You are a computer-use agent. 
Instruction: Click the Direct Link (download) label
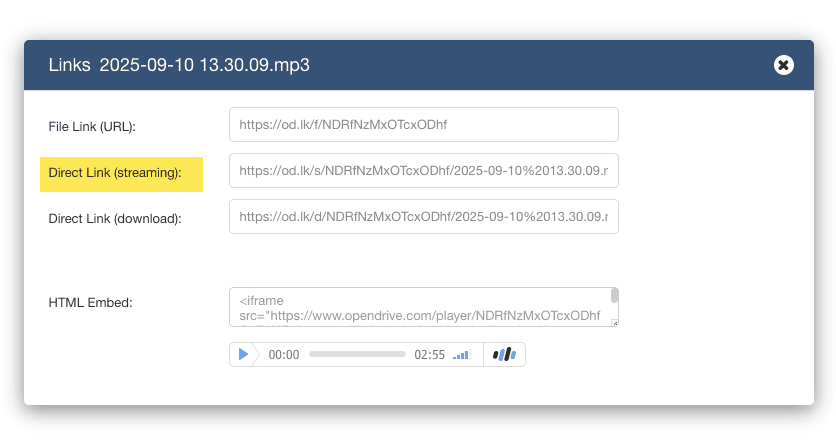(115, 218)
